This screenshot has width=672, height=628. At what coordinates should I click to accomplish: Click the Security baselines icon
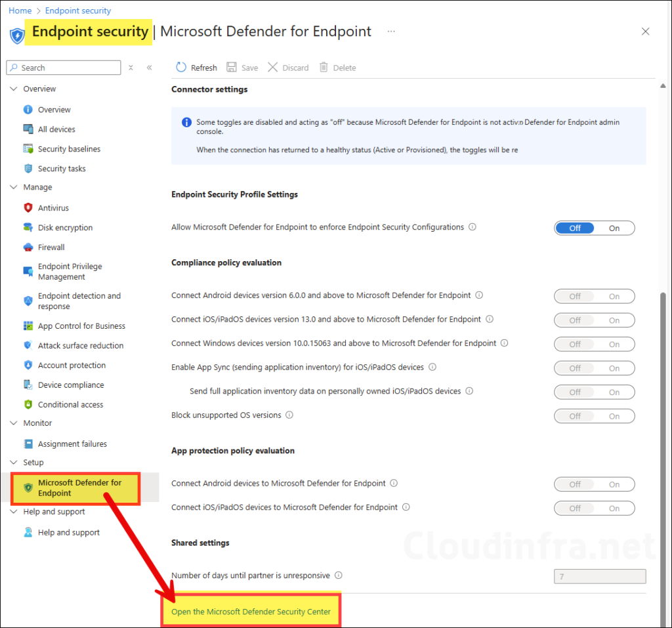coord(28,149)
